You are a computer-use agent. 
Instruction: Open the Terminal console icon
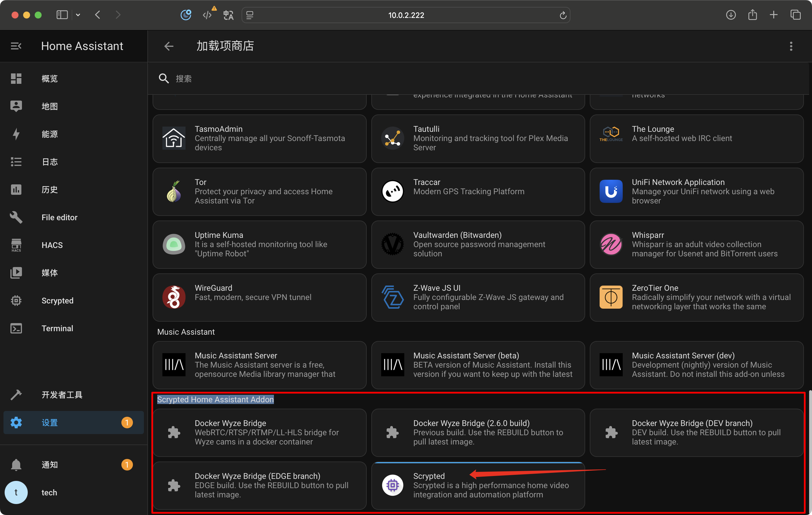tap(16, 328)
